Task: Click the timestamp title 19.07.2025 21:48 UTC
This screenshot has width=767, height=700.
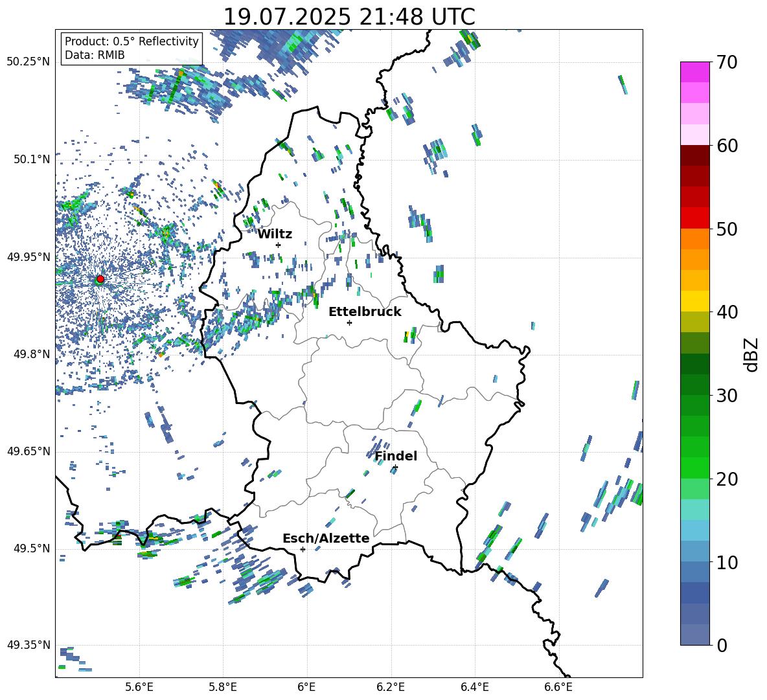Action: point(349,17)
